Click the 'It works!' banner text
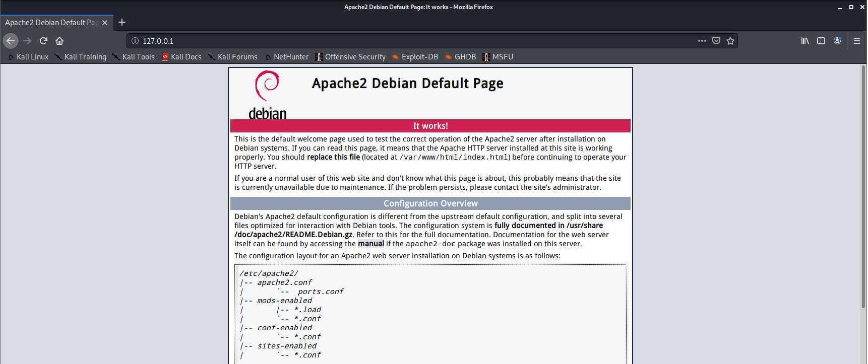Image resolution: width=868 pixels, height=364 pixels. [430, 126]
